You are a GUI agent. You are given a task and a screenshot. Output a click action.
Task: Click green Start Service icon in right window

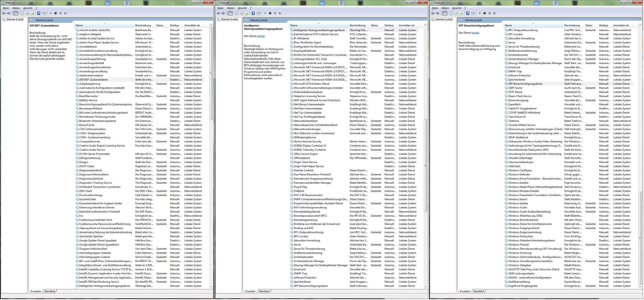(480, 13)
